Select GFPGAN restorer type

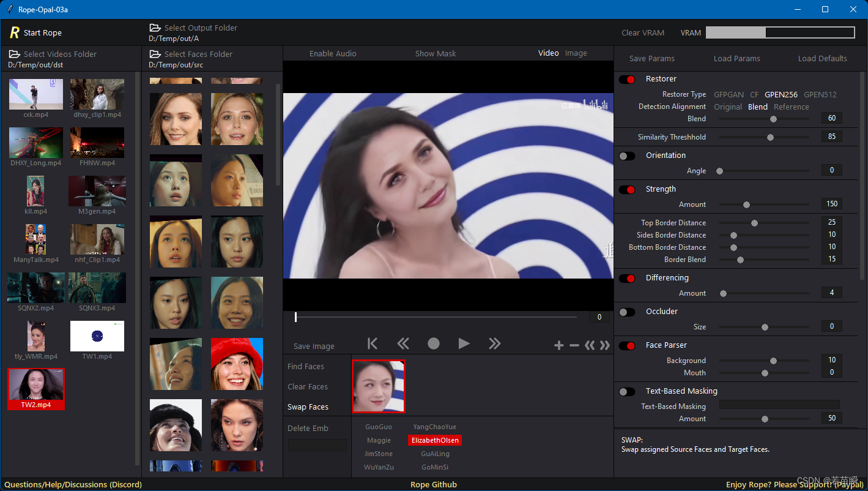[x=729, y=94]
